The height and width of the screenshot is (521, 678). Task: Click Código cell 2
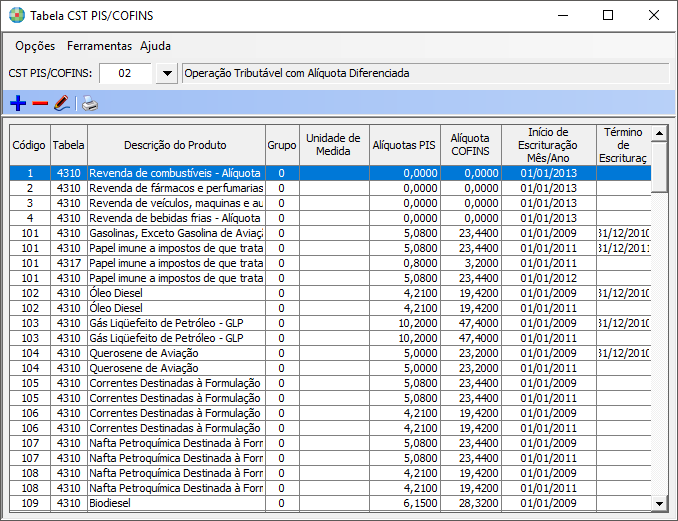click(30, 188)
